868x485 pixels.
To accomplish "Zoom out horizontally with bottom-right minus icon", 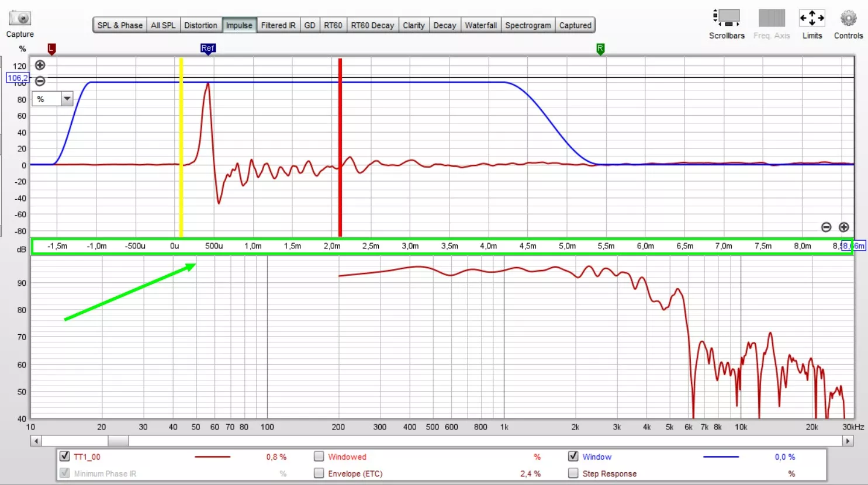I will 826,227.
